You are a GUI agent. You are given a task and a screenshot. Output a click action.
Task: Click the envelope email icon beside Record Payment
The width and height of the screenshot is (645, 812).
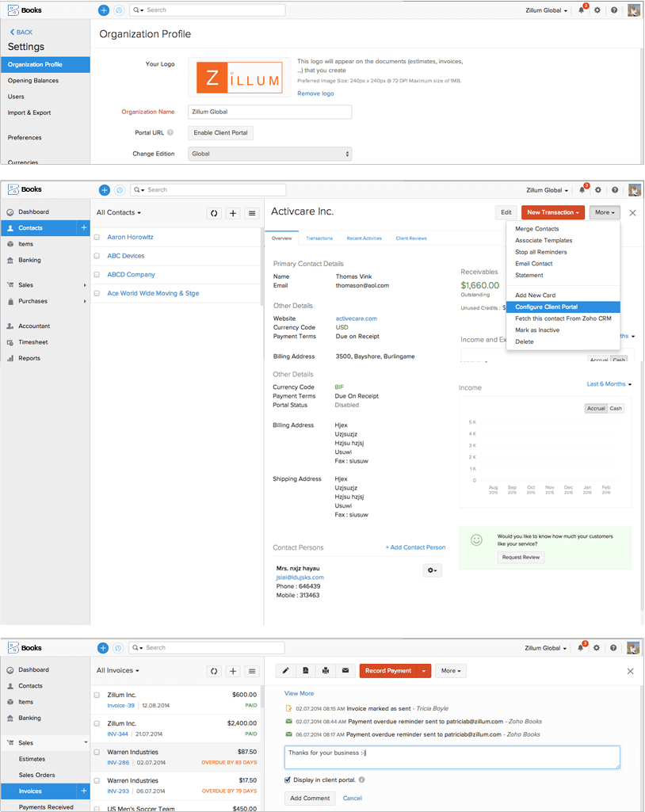click(345, 670)
